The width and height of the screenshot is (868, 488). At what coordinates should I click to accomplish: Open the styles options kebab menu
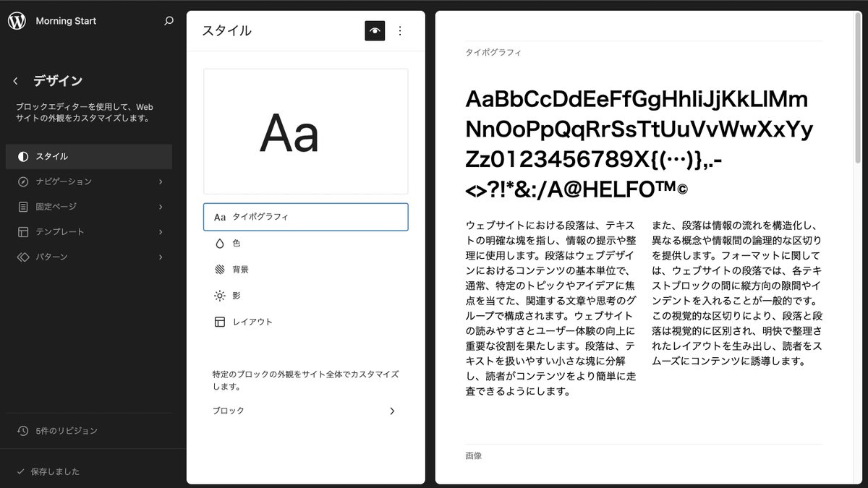tap(400, 30)
